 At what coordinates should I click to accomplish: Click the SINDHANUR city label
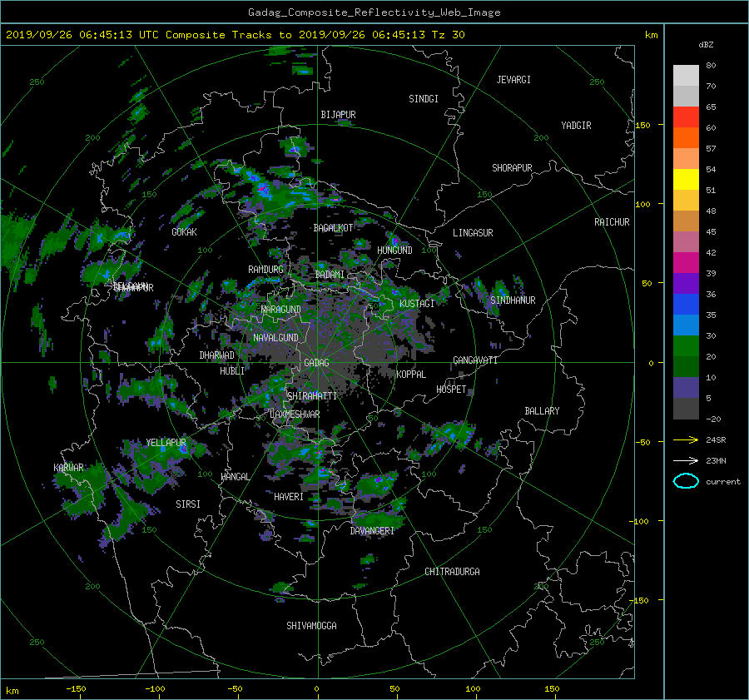tap(513, 300)
